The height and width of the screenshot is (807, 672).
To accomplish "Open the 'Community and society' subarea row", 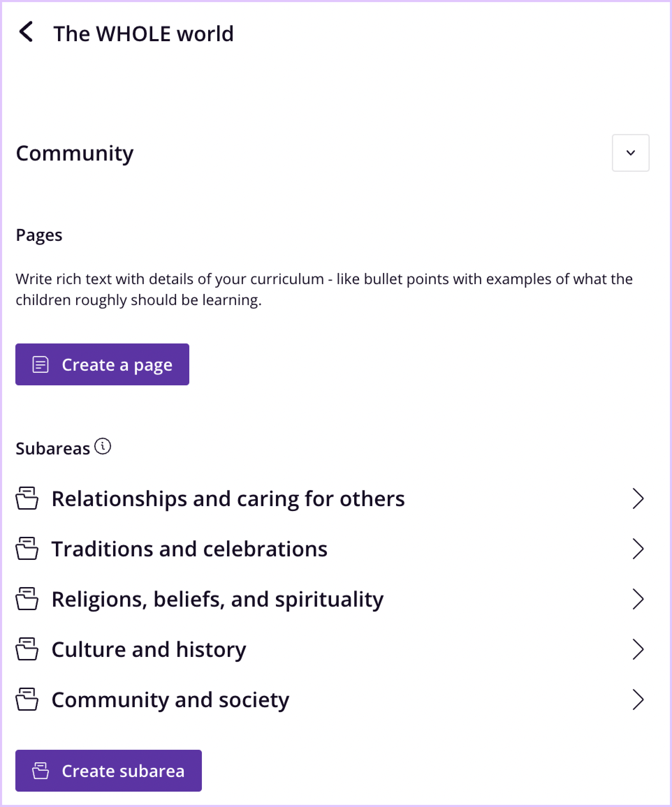I will 170,699.
